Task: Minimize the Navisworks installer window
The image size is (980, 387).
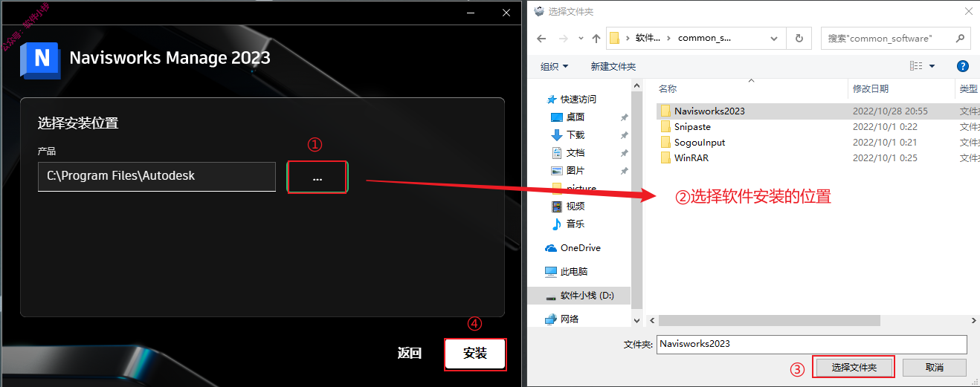Action: click(471, 13)
